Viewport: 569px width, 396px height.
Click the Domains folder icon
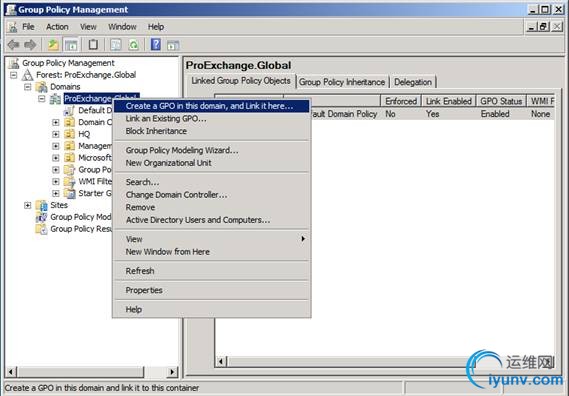click(x=42, y=87)
